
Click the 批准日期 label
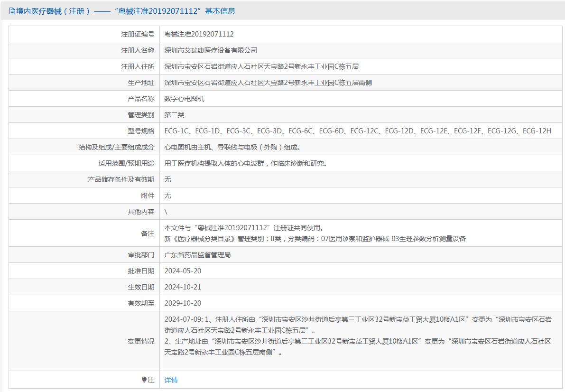pyautogui.click(x=141, y=271)
